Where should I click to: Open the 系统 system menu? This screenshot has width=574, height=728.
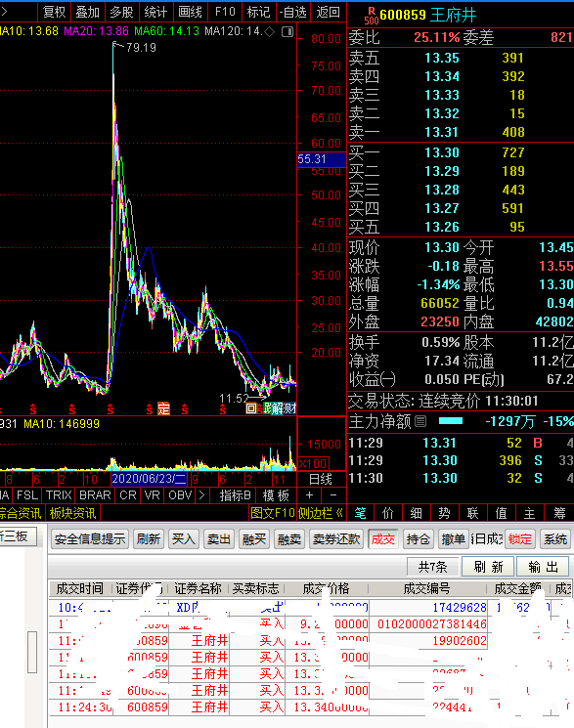tap(555, 539)
